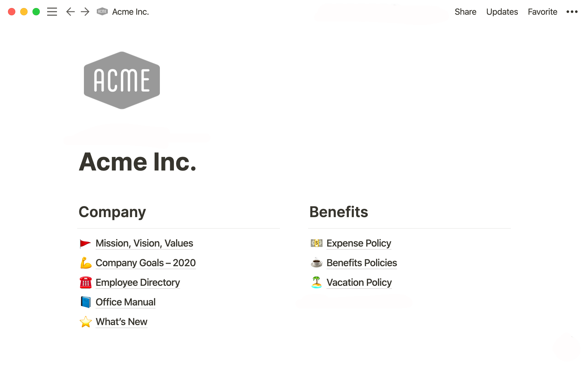Screen dimensions: 588x368
Task: Open Employee Directory page
Action: pos(138,282)
